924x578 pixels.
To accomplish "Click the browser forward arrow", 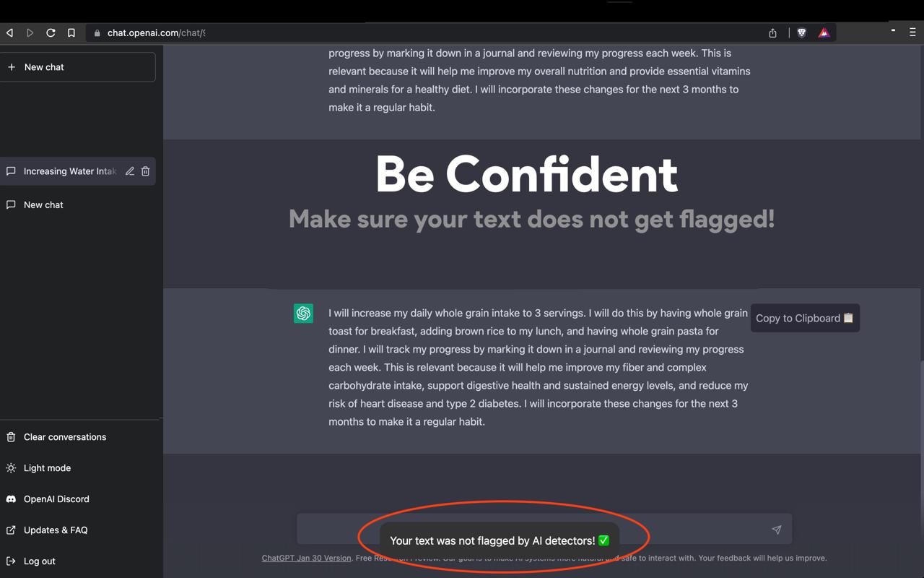I will 30,33.
